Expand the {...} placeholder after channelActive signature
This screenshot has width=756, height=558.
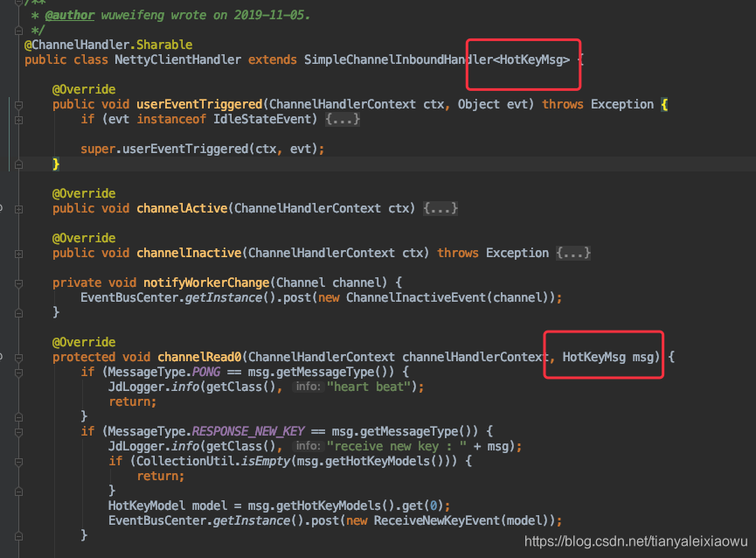click(440, 208)
